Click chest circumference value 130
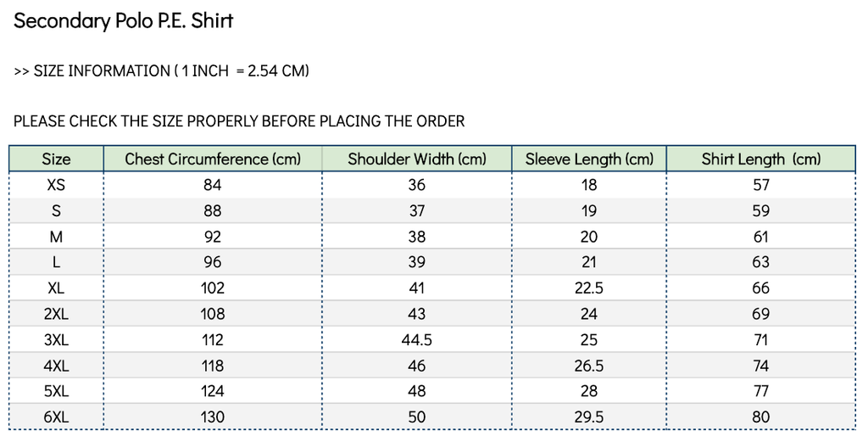The height and width of the screenshot is (442, 868). click(x=213, y=417)
